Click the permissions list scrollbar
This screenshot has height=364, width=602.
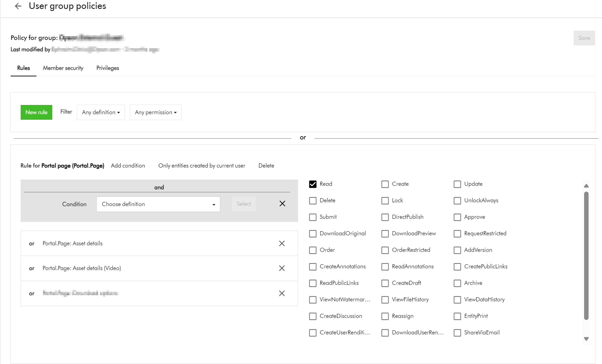[x=586, y=255]
